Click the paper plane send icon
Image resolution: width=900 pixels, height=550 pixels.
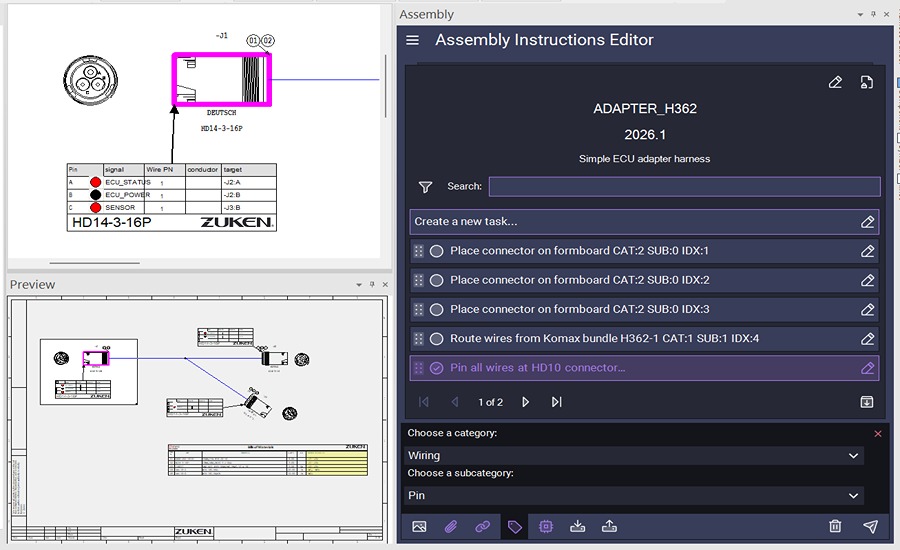[x=870, y=527]
